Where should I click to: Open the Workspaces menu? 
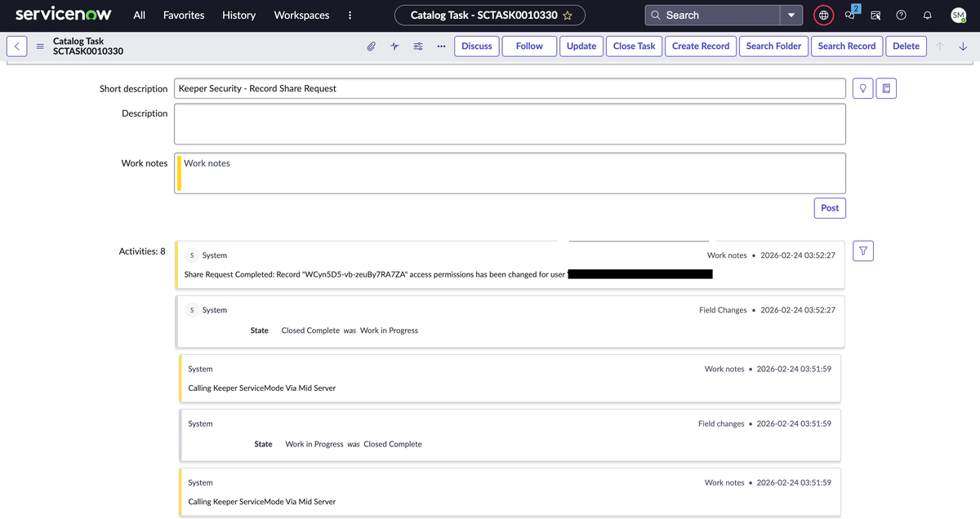(301, 15)
